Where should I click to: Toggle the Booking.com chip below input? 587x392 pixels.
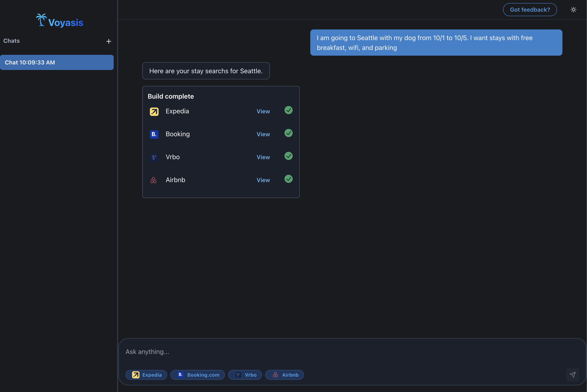(x=198, y=375)
